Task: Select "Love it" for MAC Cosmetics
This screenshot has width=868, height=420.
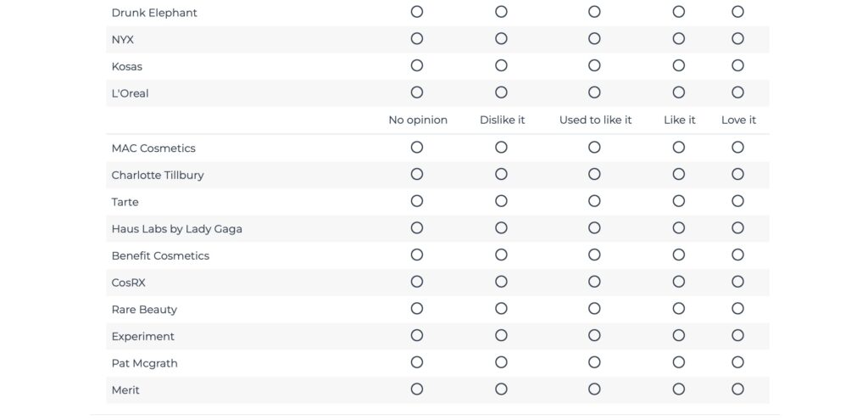Action: 737,148
